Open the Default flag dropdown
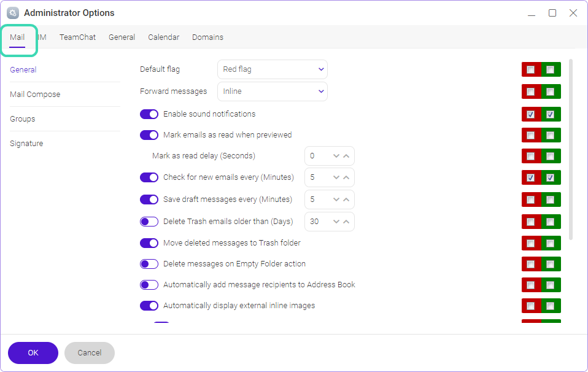 (273, 69)
